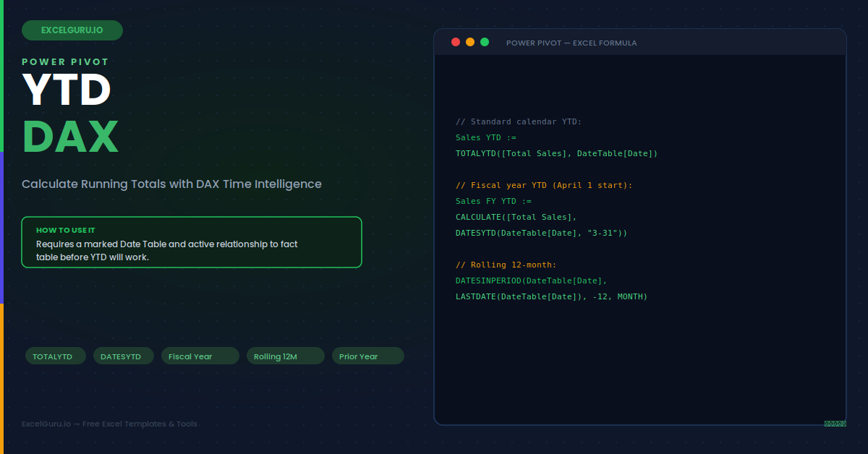Click the 'Power Pivot — Excel Formula' window title

pos(571,43)
